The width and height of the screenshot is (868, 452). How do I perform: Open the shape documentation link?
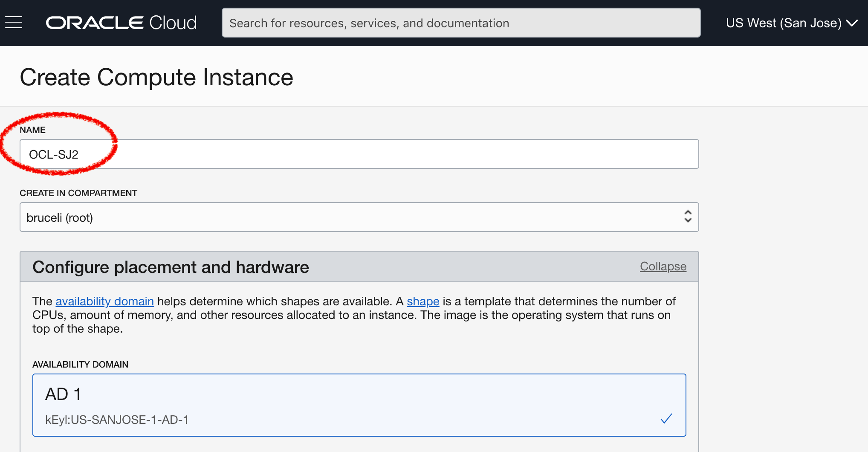(423, 301)
